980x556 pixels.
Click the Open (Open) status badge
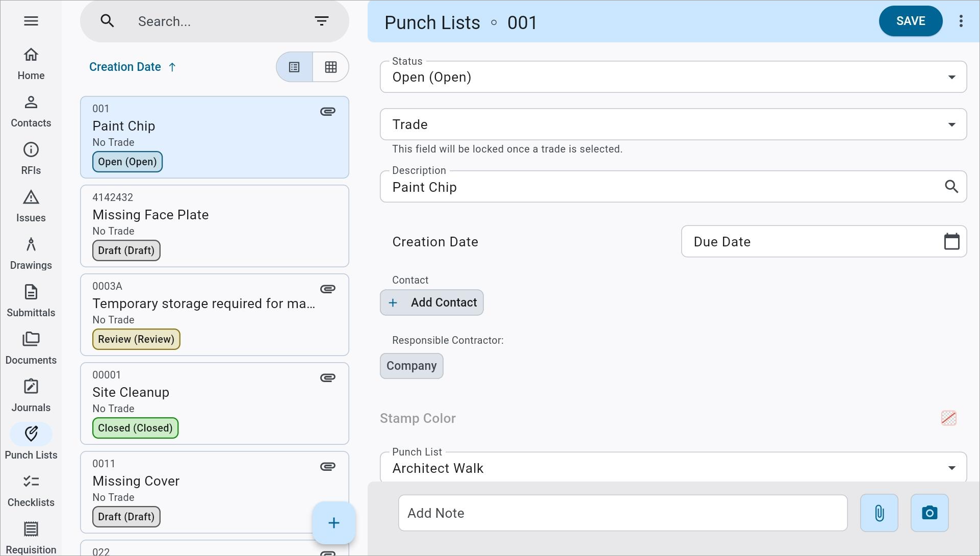click(127, 162)
